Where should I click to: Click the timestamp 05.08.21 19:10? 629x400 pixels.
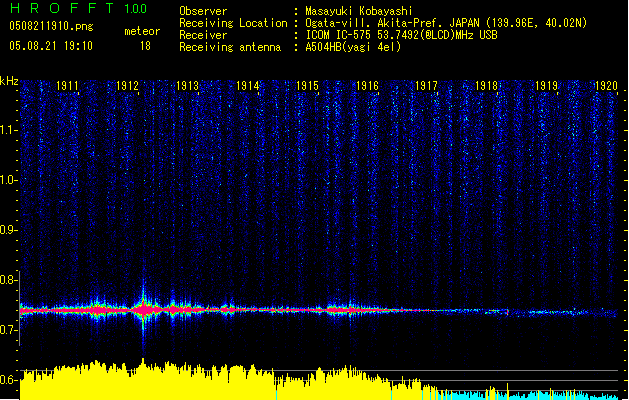(51, 46)
